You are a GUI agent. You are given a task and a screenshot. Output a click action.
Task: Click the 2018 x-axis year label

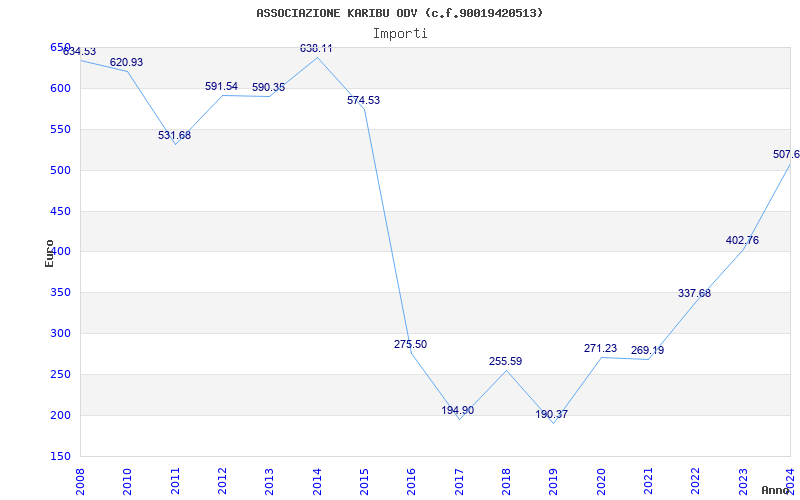[506, 482]
